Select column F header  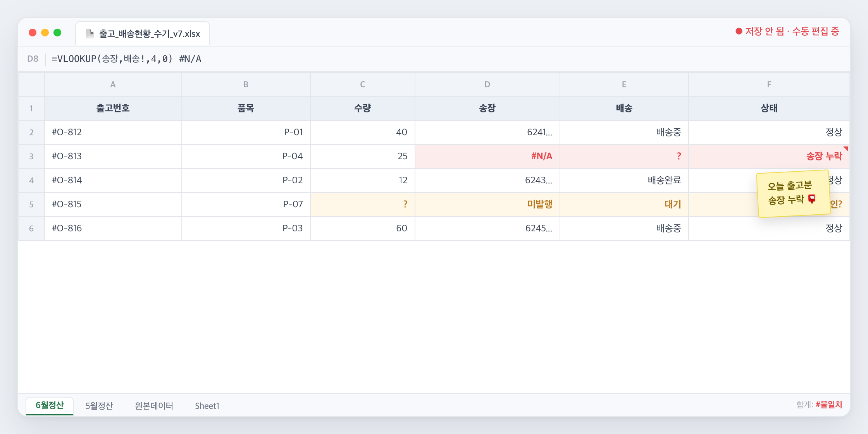769,84
